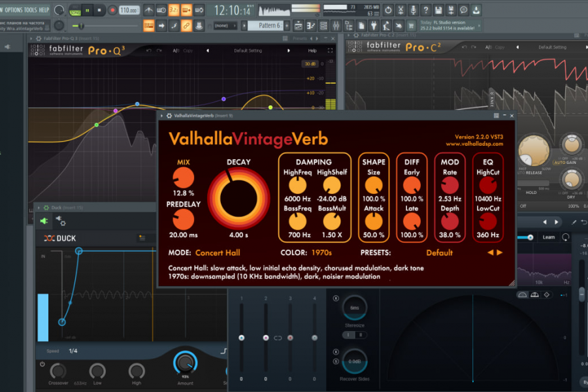Screen dimensions: 588x392
Task: Click Copy button in Pro-Q 3
Action: pyautogui.click(x=188, y=51)
